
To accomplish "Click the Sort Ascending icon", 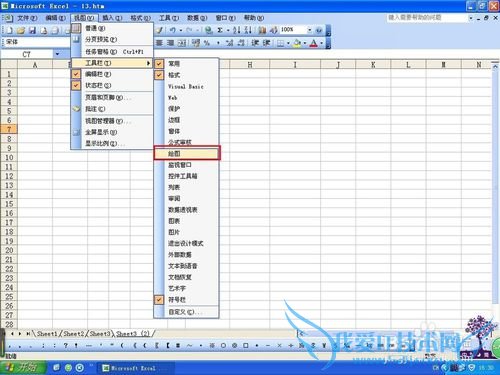I will click(x=237, y=30).
